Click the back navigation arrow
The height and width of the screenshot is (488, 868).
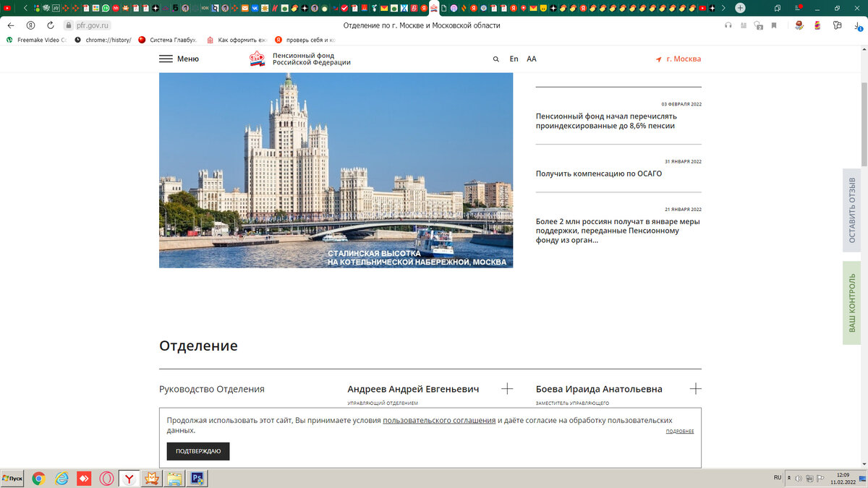10,24
